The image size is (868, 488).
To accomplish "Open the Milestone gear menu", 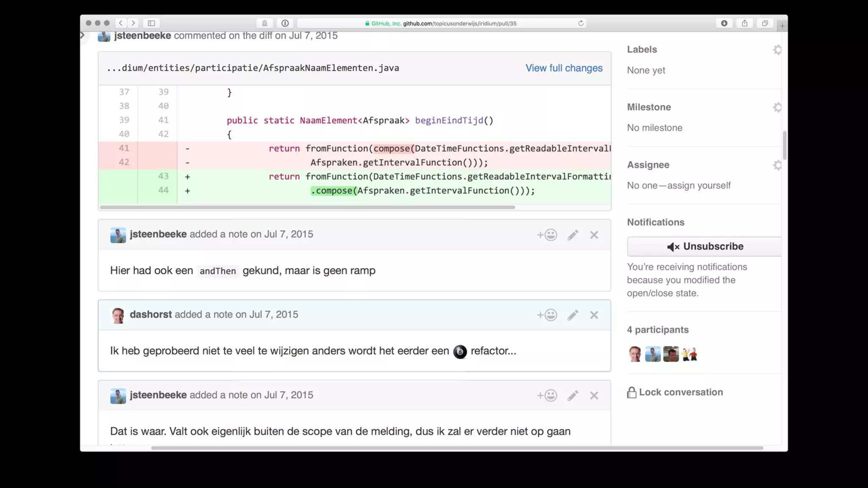I will 777,107.
